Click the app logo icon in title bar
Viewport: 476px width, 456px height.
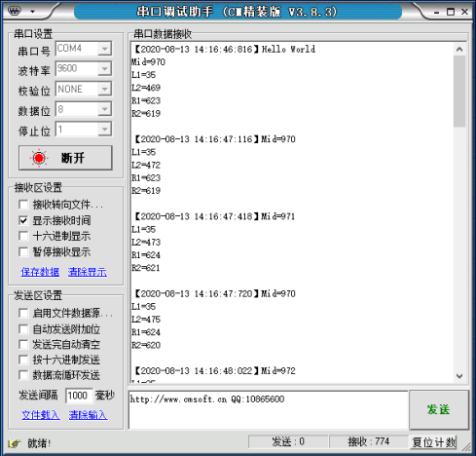tap(15, 11)
